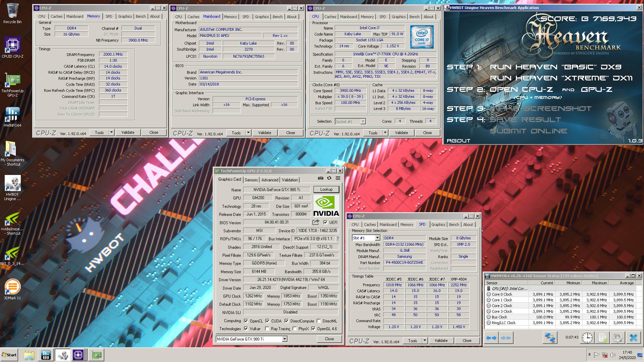This screenshot has height=362, width=644.
Task: Open nvidiaInspector shortcut on desktop
Action: tap(12, 223)
